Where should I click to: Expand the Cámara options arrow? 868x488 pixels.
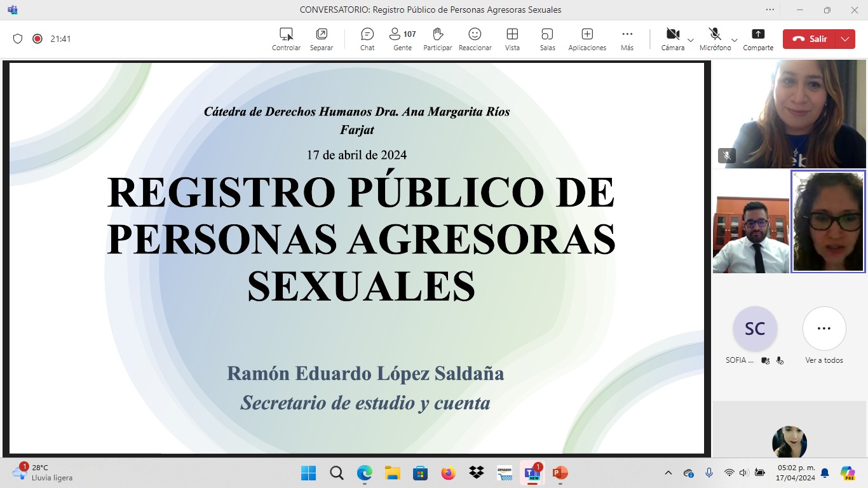coord(691,39)
